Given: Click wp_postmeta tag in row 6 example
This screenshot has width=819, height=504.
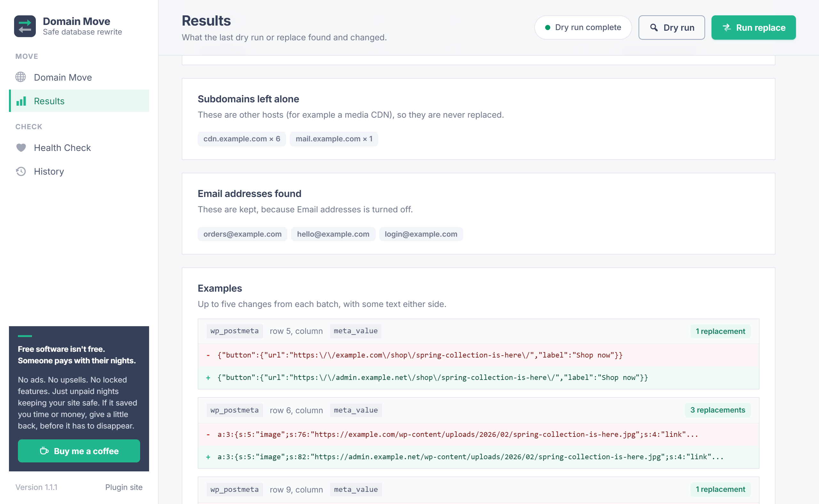Looking at the screenshot, I should 235,410.
